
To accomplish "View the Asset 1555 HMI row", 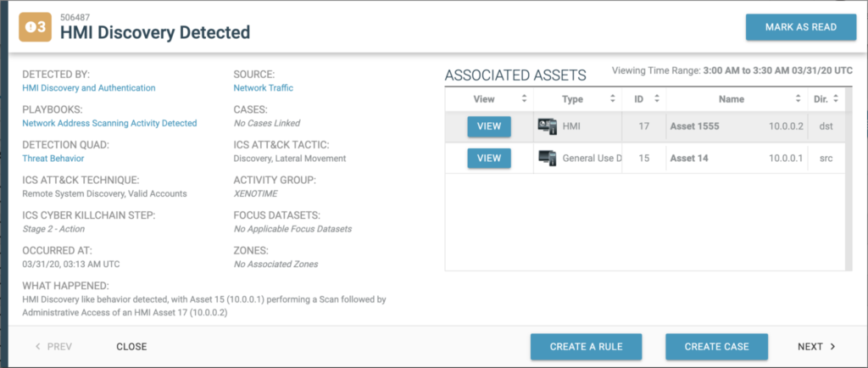I will [x=489, y=126].
